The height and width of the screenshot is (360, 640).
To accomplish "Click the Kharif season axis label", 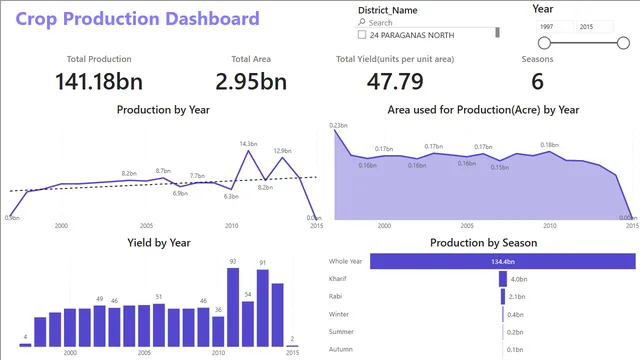I will tap(338, 279).
